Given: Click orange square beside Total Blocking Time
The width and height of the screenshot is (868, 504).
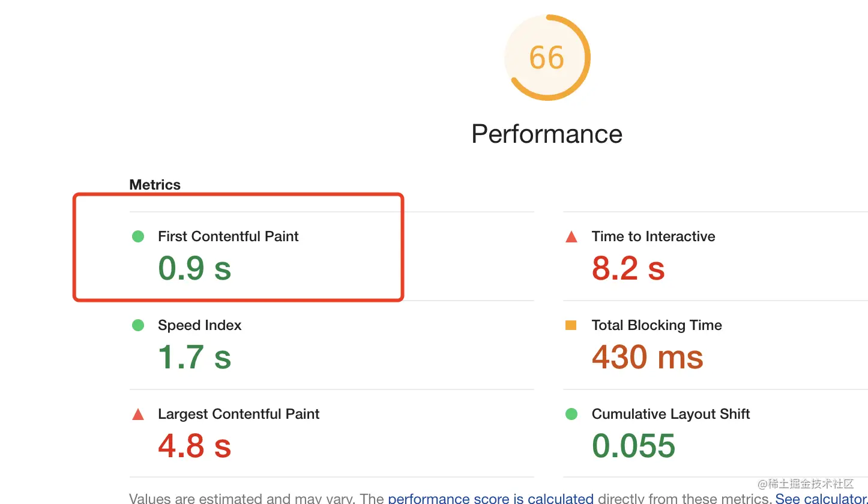Looking at the screenshot, I should pos(571,325).
